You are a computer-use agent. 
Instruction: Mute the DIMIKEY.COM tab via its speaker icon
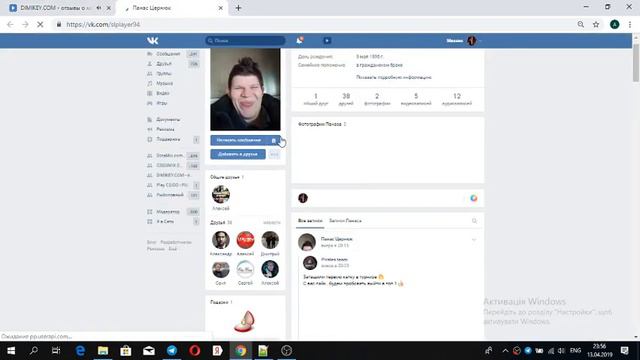tap(99, 8)
